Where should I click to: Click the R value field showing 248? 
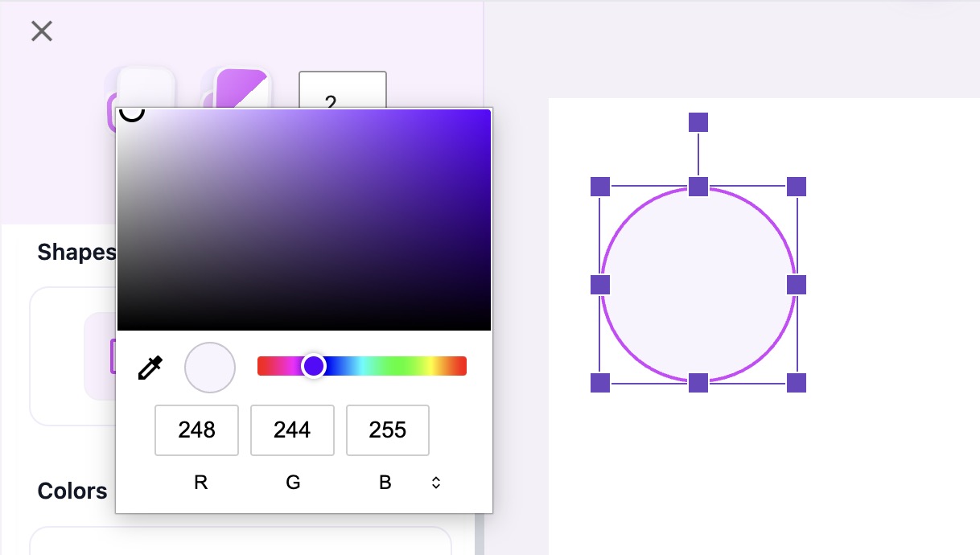point(197,430)
